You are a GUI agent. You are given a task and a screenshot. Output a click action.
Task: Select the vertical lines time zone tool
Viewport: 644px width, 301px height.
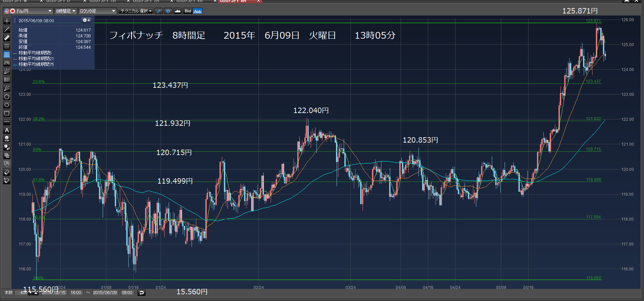pyautogui.click(x=7, y=80)
